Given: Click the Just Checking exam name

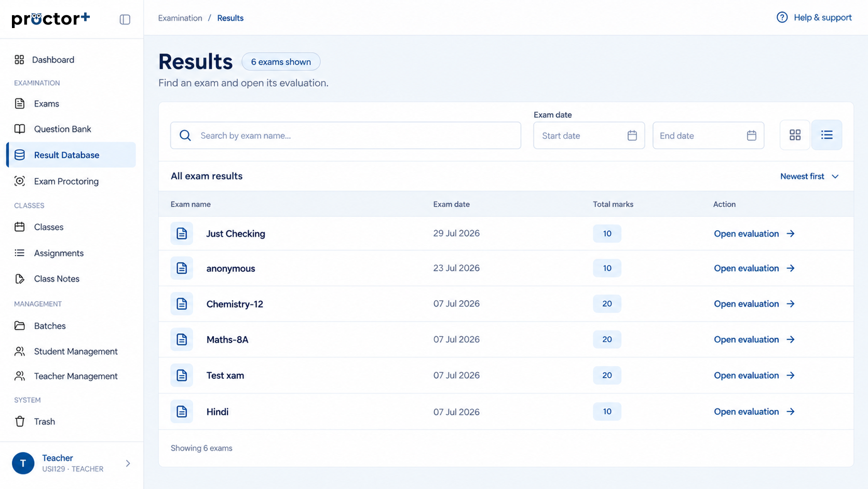Looking at the screenshot, I should point(236,234).
